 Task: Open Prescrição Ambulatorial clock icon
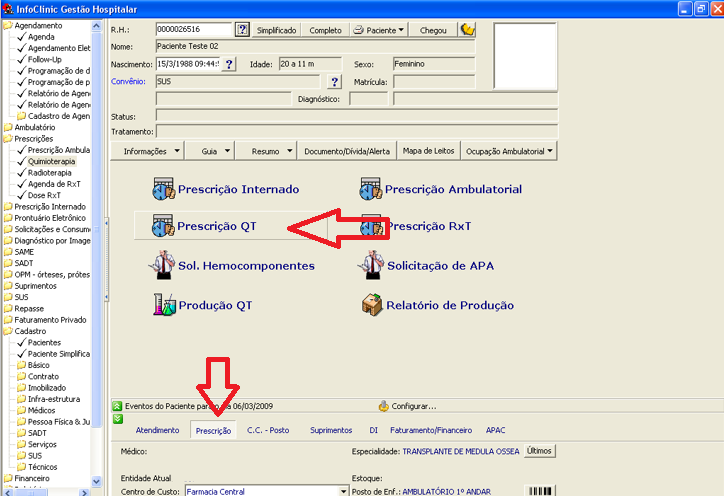pyautogui.click(x=370, y=189)
